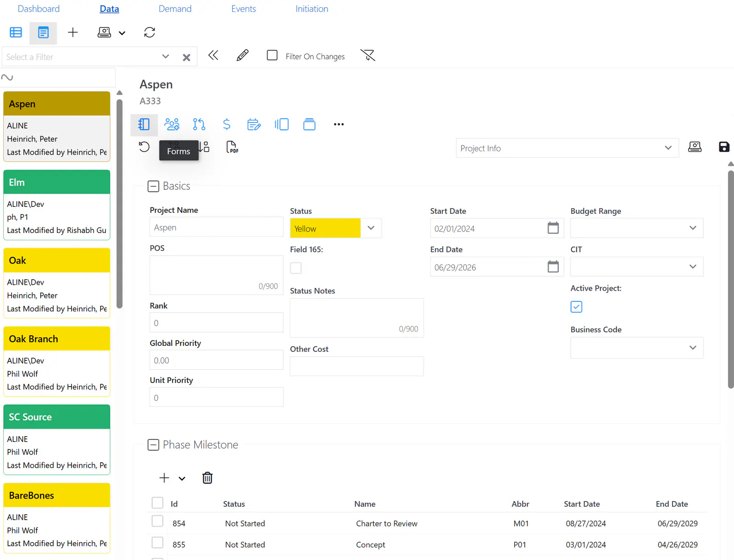Go to the Initiation tab
The width and height of the screenshot is (734, 560).
click(x=312, y=9)
